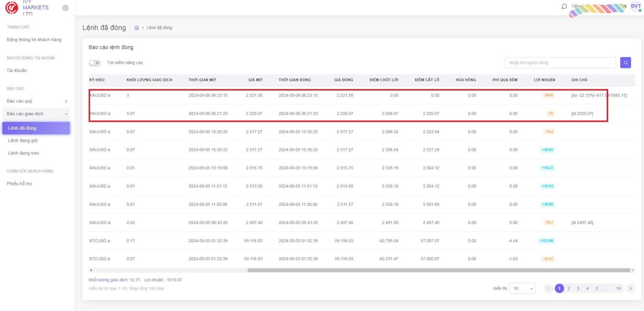644x311 pixels.
Task: Click the +10.05 profit badge
Action: click(x=548, y=204)
